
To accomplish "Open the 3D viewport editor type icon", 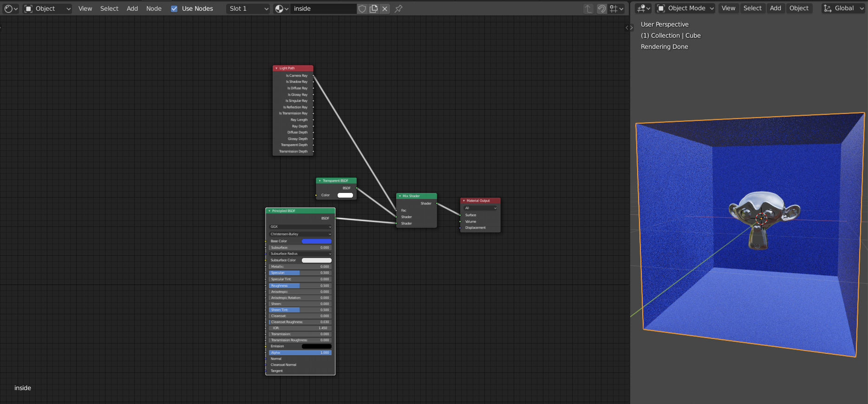I will (643, 8).
